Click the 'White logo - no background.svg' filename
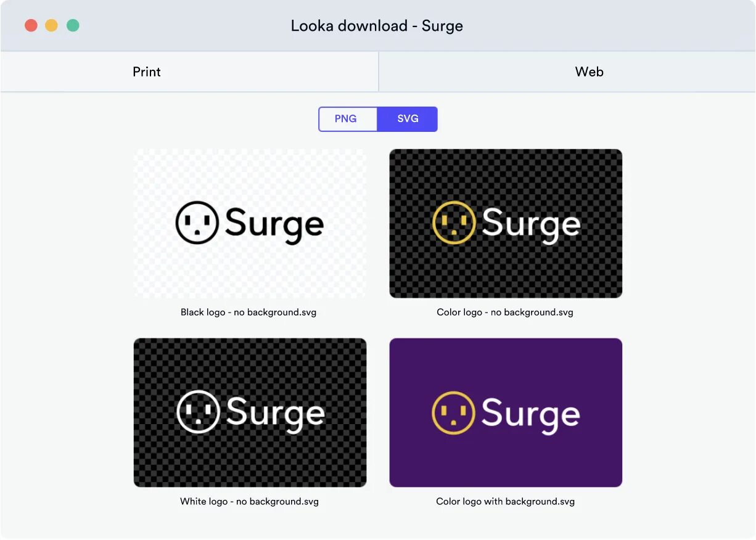 249,502
